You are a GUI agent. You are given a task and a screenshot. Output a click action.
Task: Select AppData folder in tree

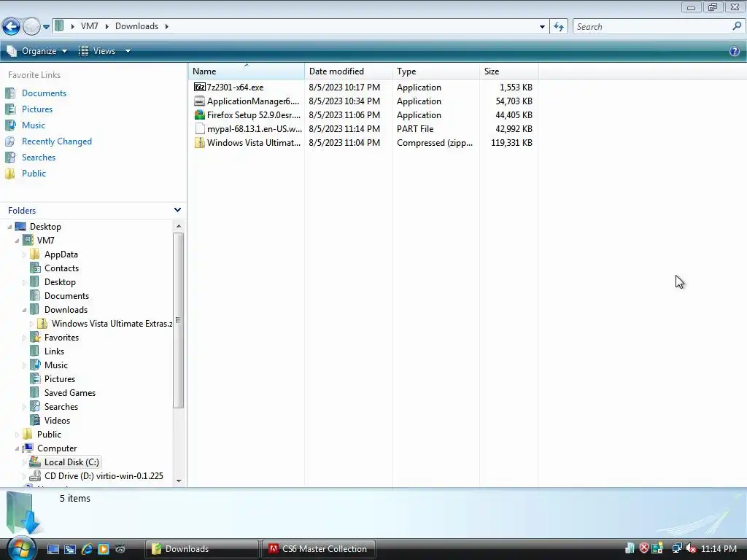coord(61,254)
